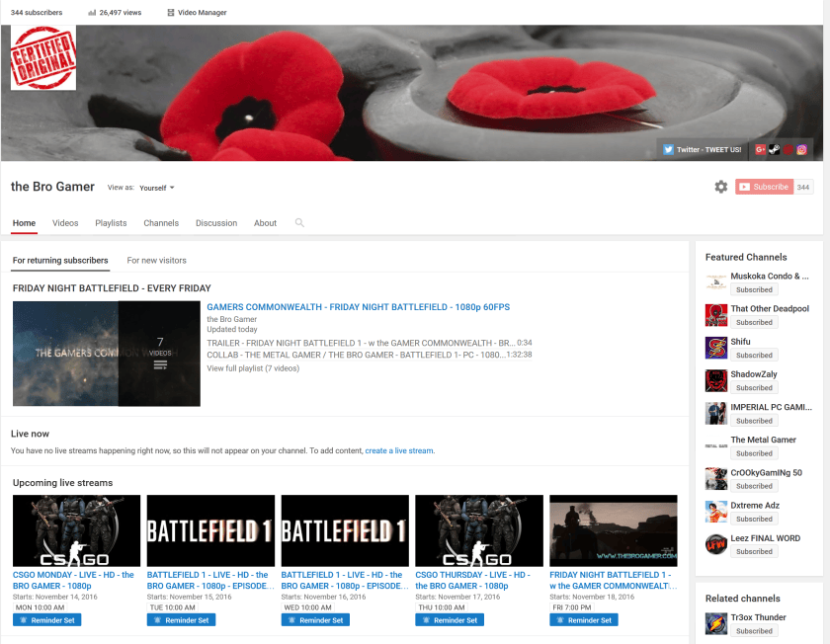Open the CSGO MONDAY - LIVE stream title
The image size is (830, 644).
(73, 581)
